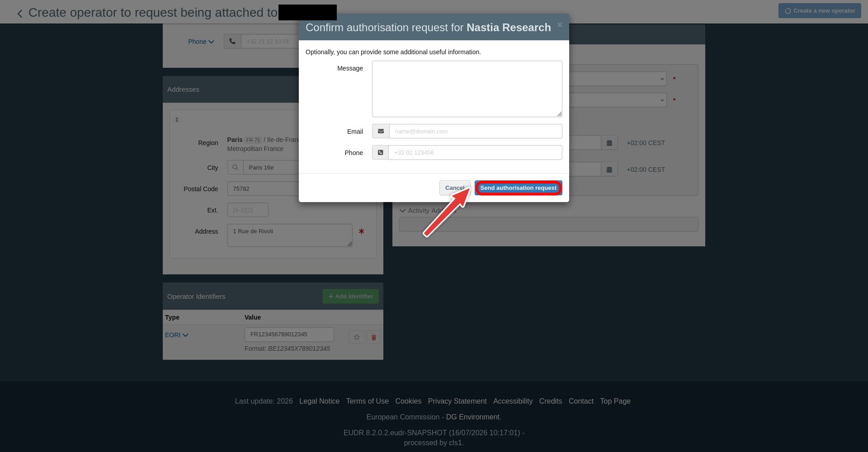Click the Operator Identifiers header
The height and width of the screenshot is (452, 868).
tap(196, 297)
